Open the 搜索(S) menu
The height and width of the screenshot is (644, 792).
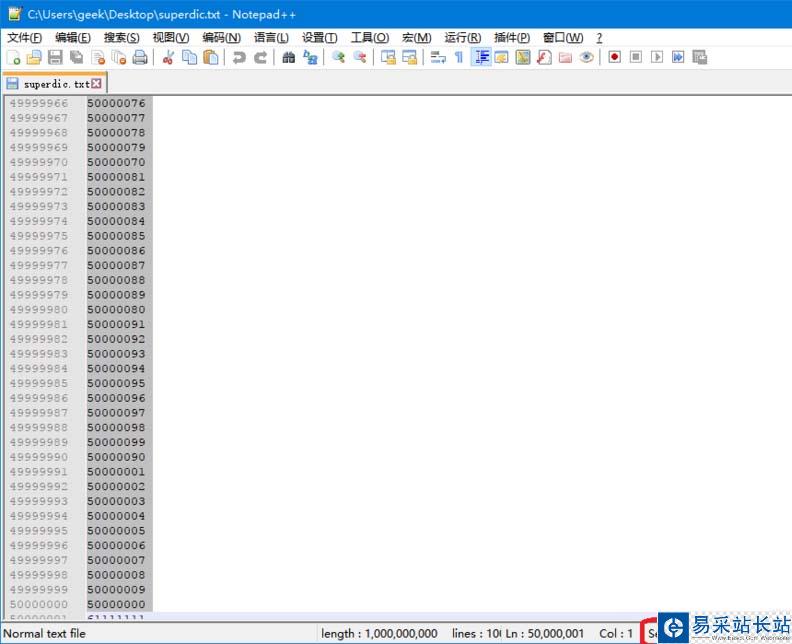pyautogui.click(x=121, y=37)
